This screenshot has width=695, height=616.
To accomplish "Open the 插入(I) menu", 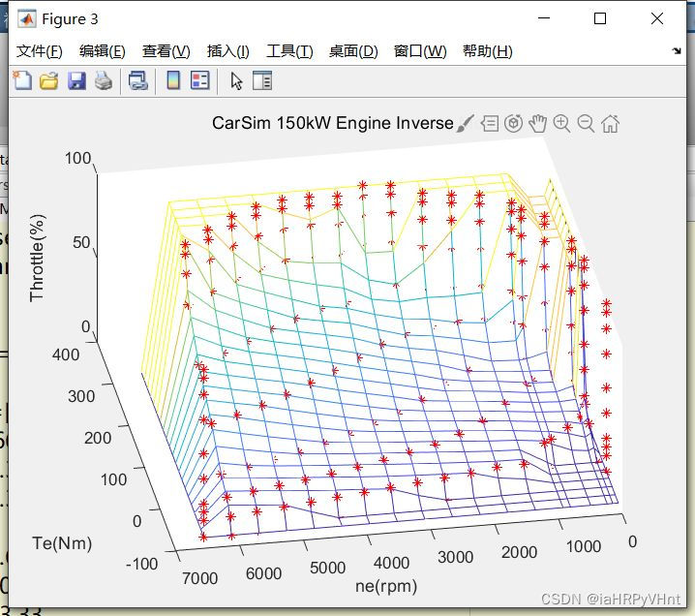I will tap(227, 51).
